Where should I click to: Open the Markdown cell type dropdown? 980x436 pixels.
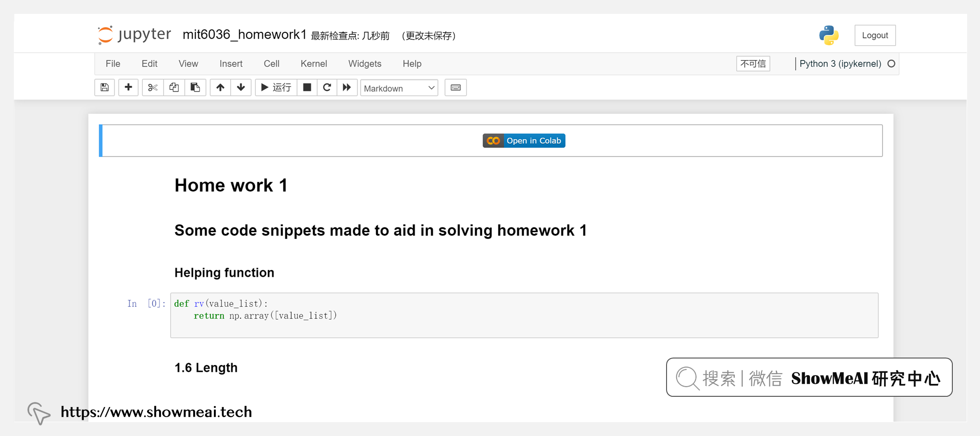tap(399, 88)
